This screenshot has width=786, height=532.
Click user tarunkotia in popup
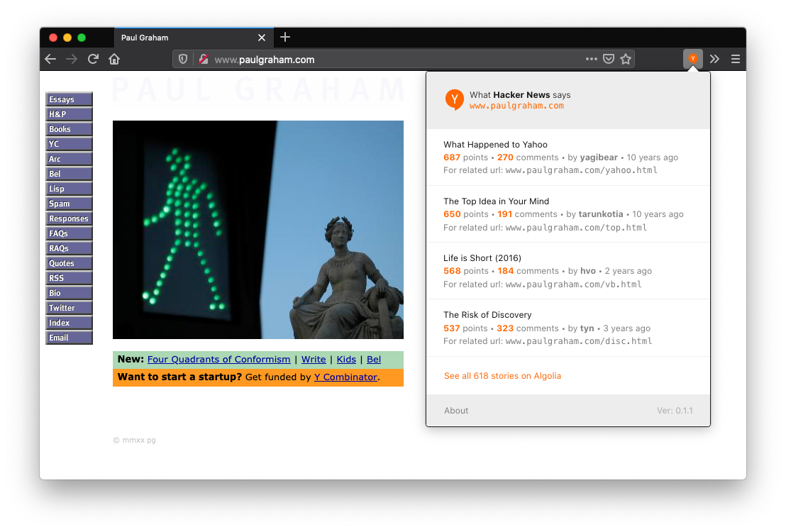[601, 214]
